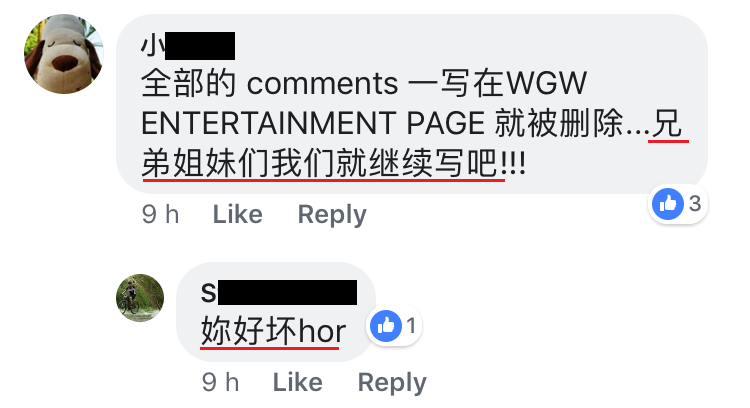Click the text 就被删除 in first comment

[559, 123]
